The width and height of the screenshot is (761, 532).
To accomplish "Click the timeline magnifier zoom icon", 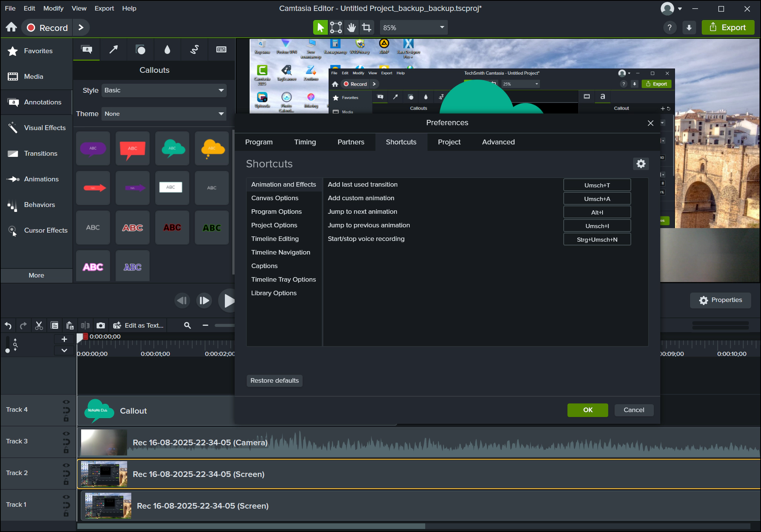I will [187, 325].
